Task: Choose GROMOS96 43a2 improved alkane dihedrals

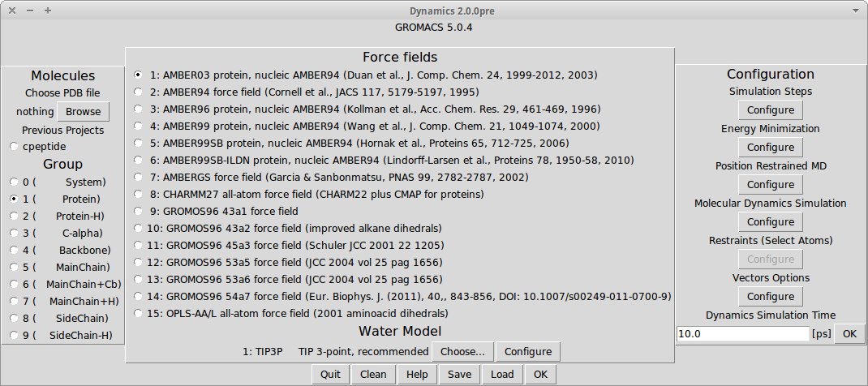Action: 138,228
